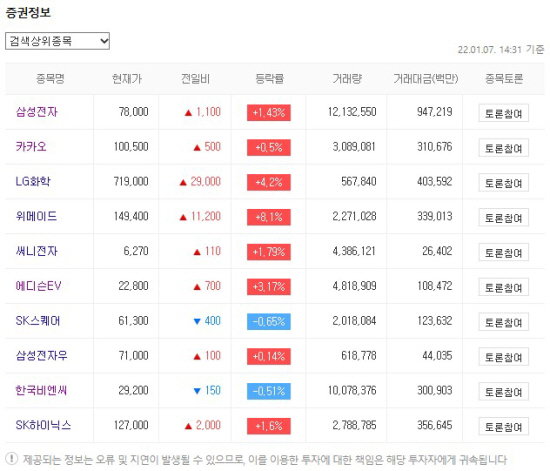Click the blue -0.65% change badge
This screenshot has height=471, width=550.
269,321
